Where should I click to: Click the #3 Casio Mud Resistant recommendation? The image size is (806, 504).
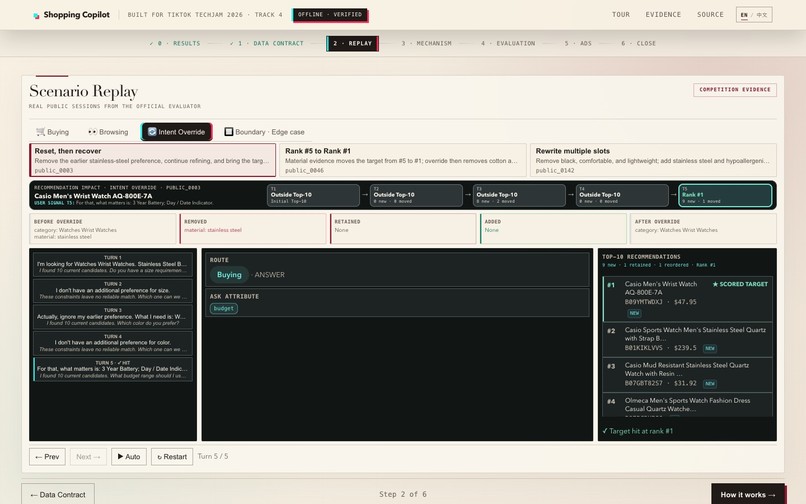(x=687, y=374)
